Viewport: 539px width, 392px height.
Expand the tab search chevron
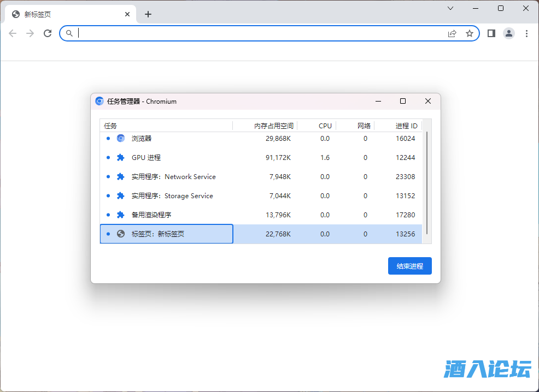[x=450, y=8]
